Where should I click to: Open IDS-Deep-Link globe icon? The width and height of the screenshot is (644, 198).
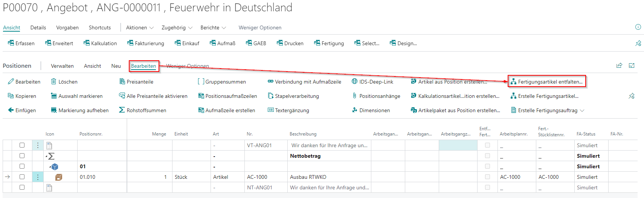354,82
